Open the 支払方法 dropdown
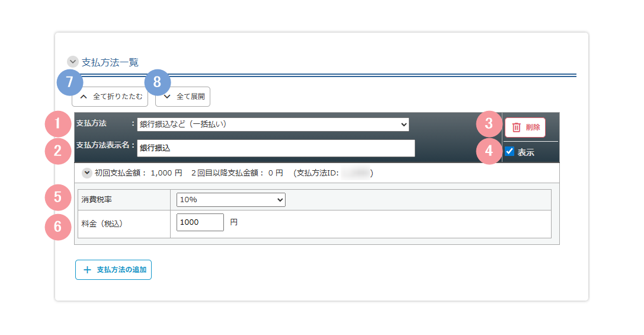The width and height of the screenshot is (644, 335). [x=273, y=125]
